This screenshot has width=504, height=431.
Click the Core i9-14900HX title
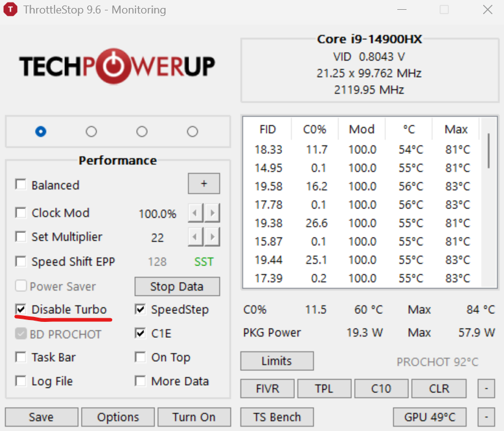point(369,39)
